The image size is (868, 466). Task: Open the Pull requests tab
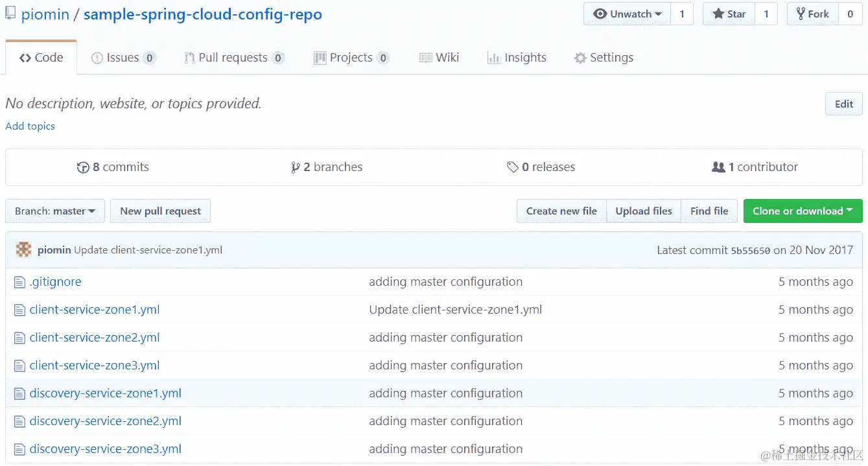tap(232, 58)
